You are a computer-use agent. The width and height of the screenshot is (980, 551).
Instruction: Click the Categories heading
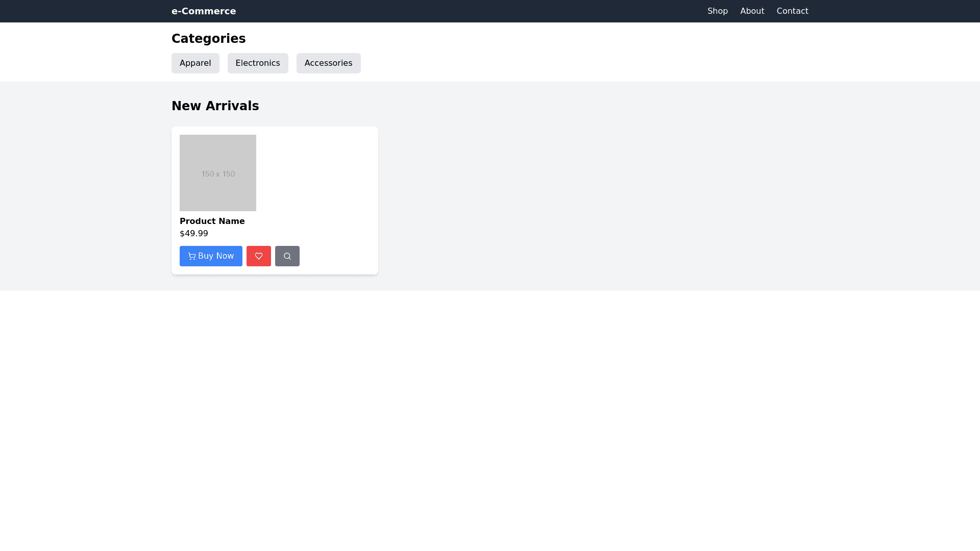tap(208, 39)
